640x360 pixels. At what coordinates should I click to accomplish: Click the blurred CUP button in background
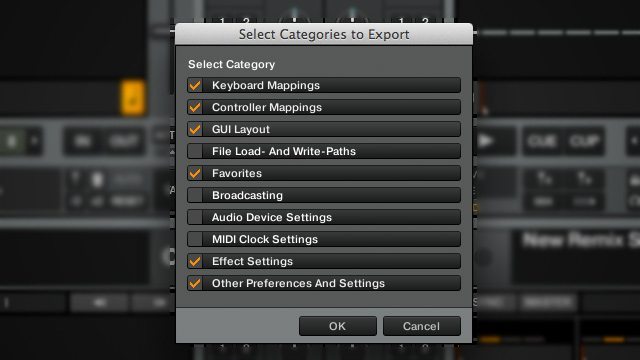pyautogui.click(x=584, y=142)
